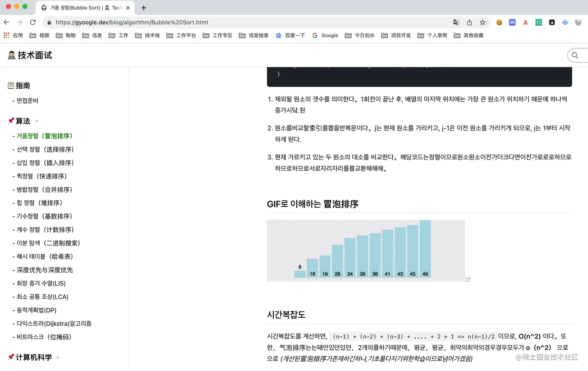Click the green circular-arrow extension icon

tap(538, 22)
